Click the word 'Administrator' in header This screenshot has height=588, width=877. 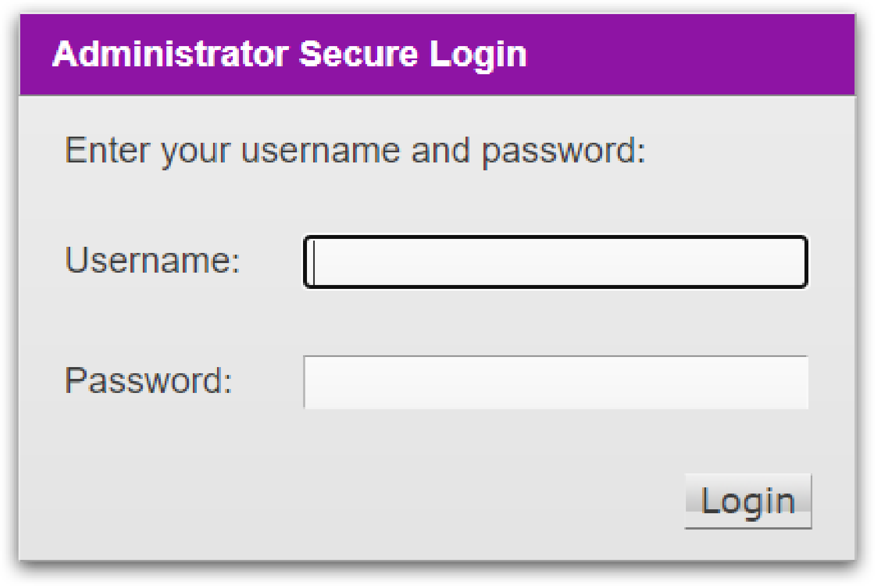(x=170, y=55)
